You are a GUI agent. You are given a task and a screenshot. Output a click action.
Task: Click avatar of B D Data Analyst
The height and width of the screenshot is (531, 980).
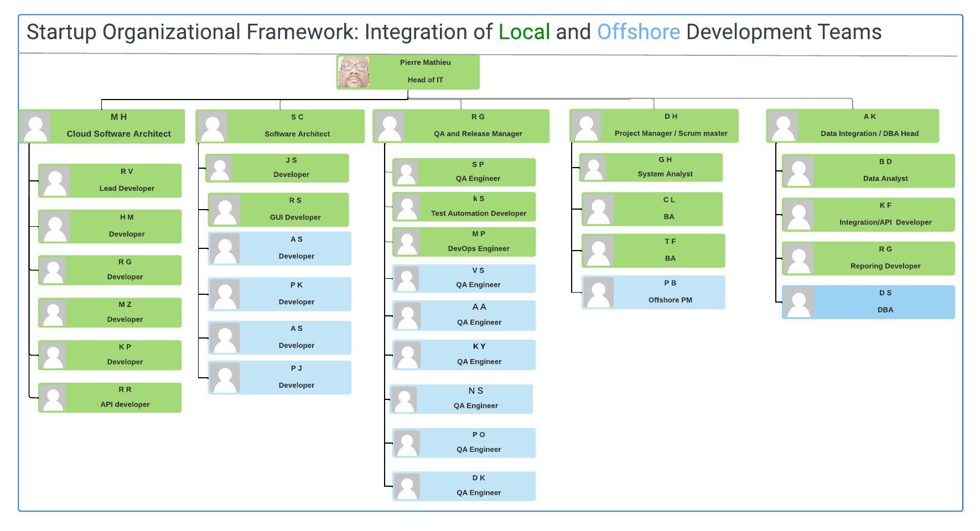(798, 171)
